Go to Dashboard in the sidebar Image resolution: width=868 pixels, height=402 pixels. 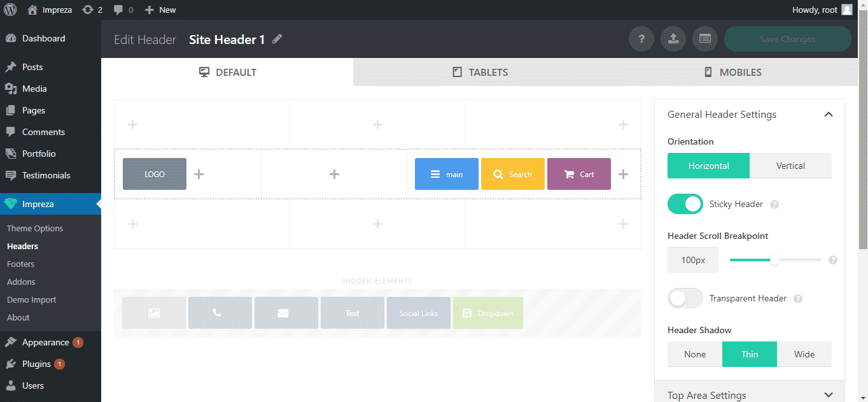click(50, 38)
